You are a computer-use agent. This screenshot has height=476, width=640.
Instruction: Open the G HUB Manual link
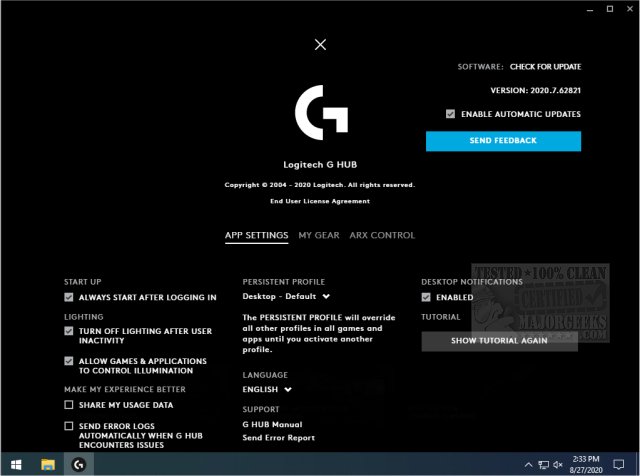[272, 425]
